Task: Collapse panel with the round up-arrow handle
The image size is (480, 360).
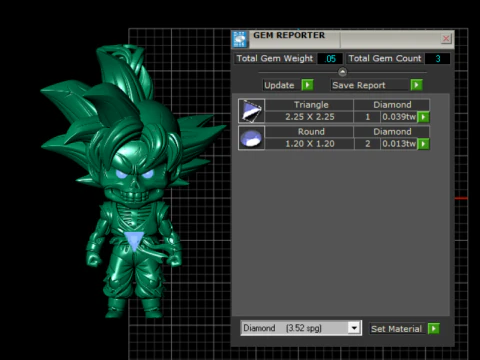Action: point(342,72)
